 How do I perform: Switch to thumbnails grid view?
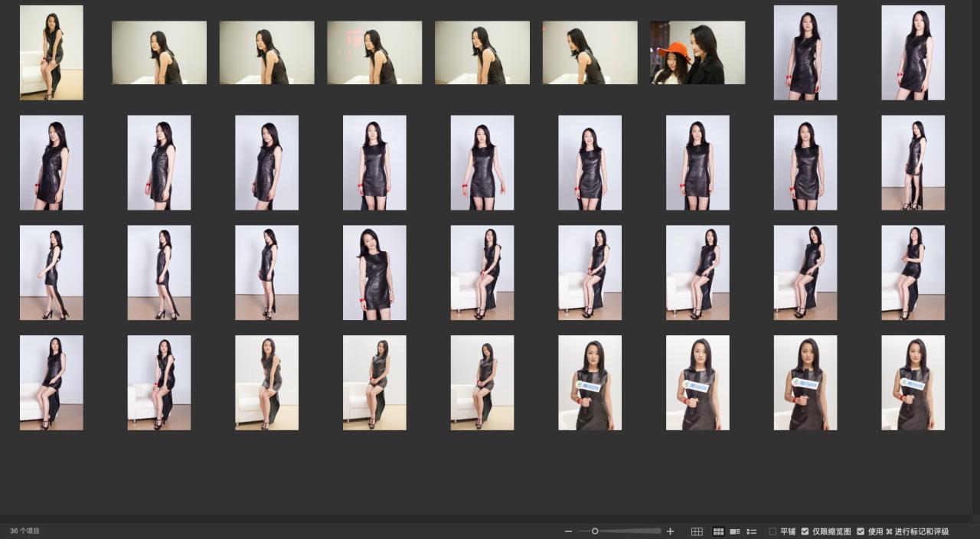pyautogui.click(x=718, y=531)
